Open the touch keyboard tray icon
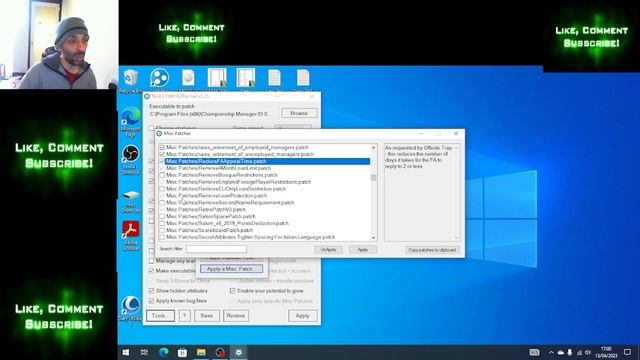This screenshot has height=360, width=640. [x=534, y=352]
